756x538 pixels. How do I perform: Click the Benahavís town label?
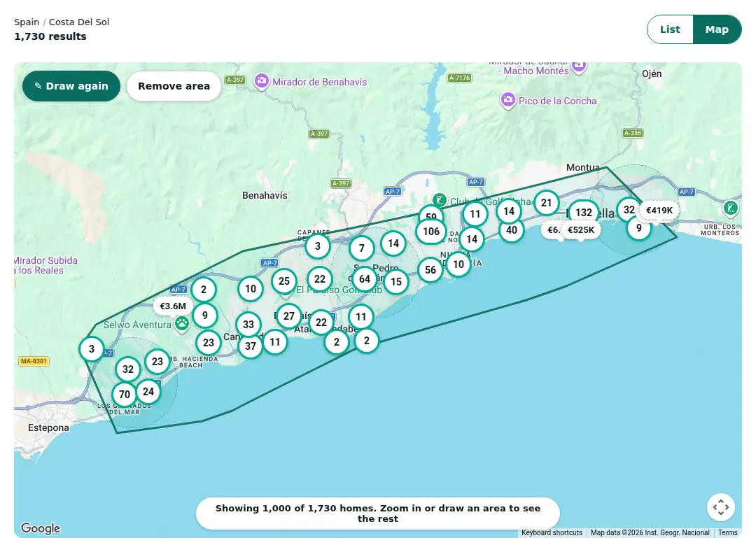coord(265,195)
